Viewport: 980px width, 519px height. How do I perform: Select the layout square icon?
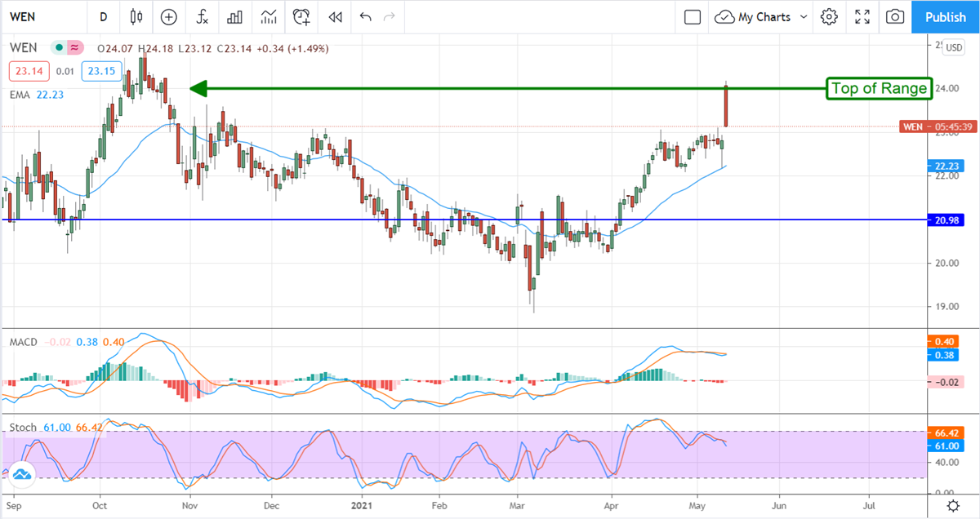693,16
